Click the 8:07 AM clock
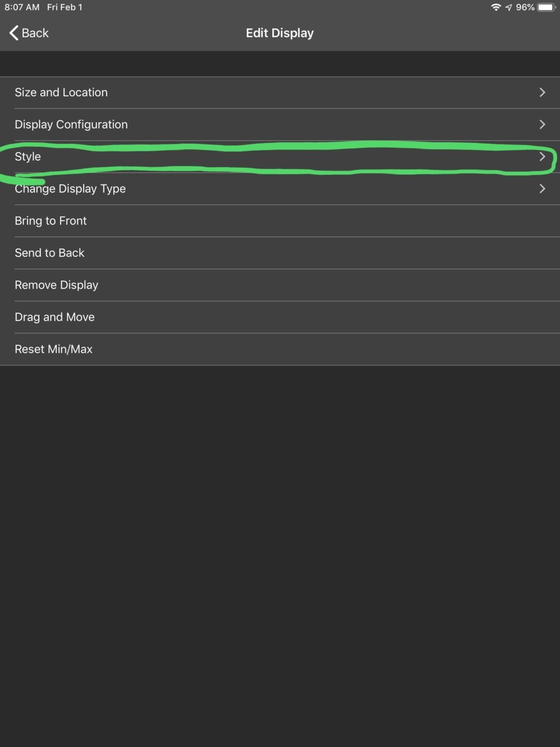Screen dimensions: 560x747 click(x=22, y=7)
